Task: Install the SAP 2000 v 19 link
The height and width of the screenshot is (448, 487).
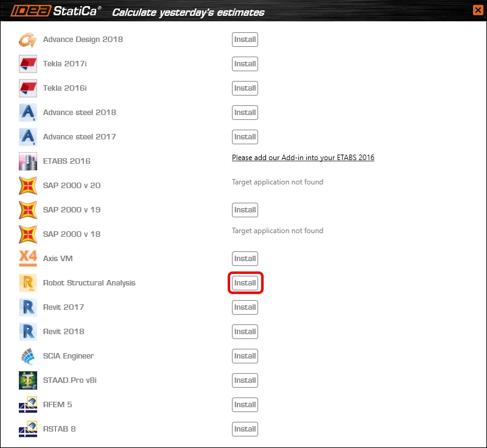Action: pyautogui.click(x=245, y=210)
